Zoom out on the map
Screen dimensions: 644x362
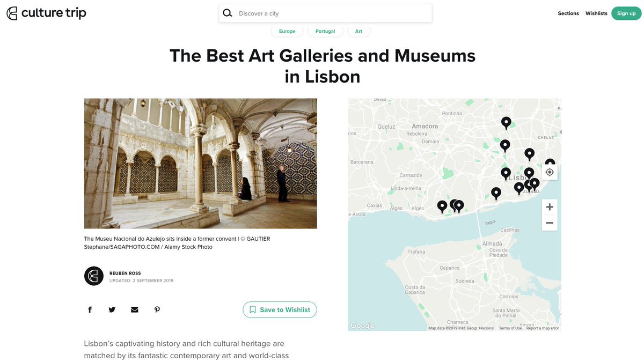[549, 223]
